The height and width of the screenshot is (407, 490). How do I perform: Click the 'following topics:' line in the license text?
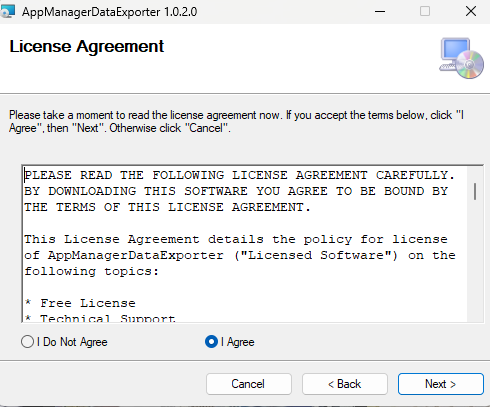91,271
